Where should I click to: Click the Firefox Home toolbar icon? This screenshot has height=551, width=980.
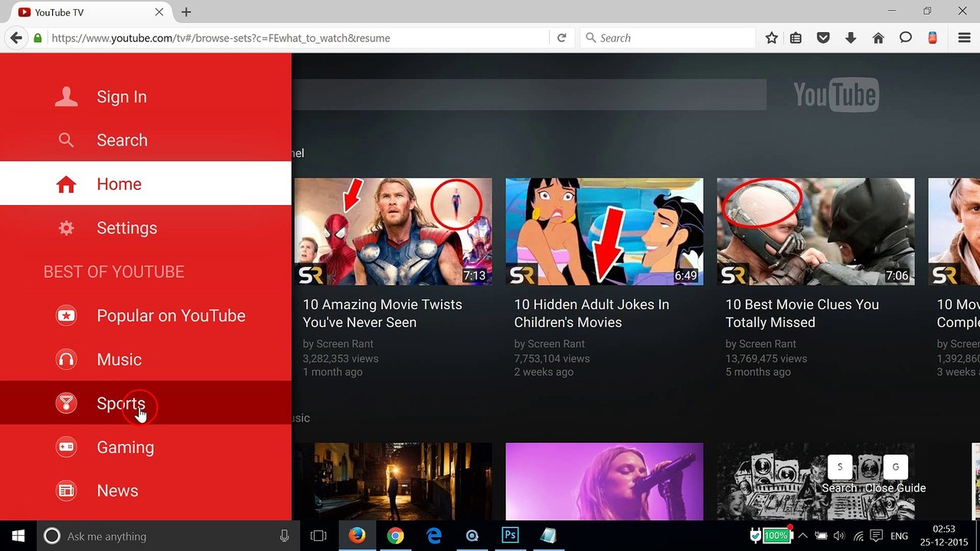click(x=878, y=37)
